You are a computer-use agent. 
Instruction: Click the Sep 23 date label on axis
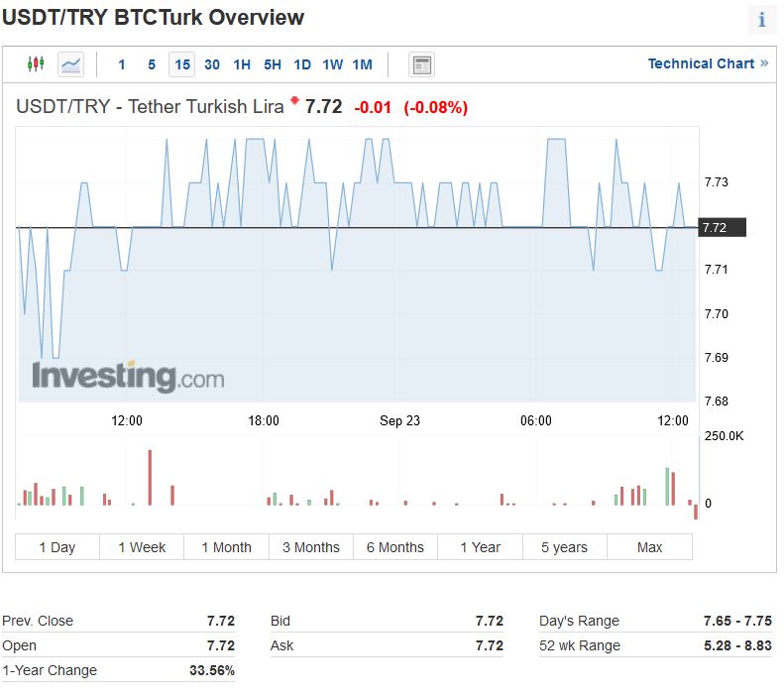click(x=400, y=420)
